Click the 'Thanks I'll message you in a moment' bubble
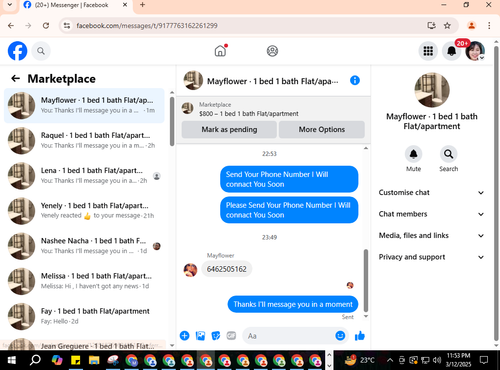Image resolution: width=500 pixels, height=370 pixels. point(293,304)
